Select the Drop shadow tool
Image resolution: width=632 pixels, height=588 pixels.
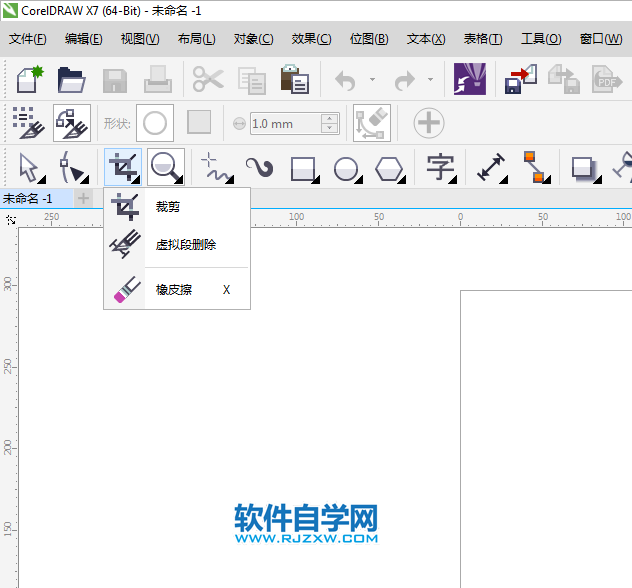pos(586,169)
